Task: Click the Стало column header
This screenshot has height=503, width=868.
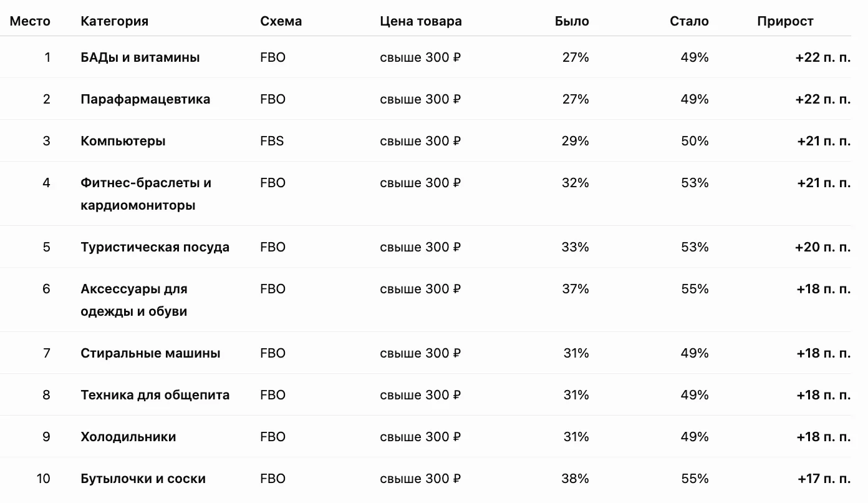Action: [689, 21]
